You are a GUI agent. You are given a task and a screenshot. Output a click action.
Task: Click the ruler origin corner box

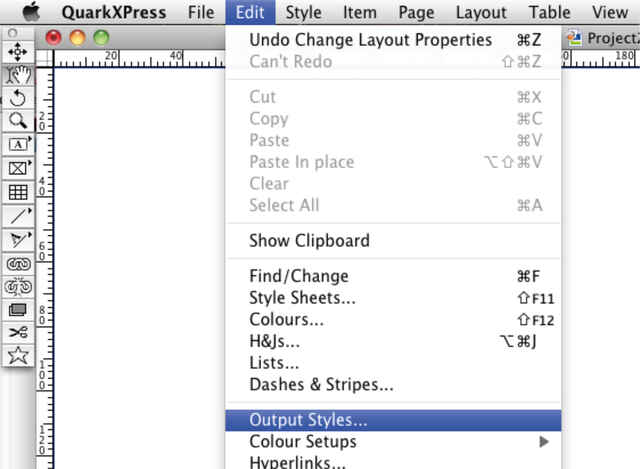coord(44,58)
